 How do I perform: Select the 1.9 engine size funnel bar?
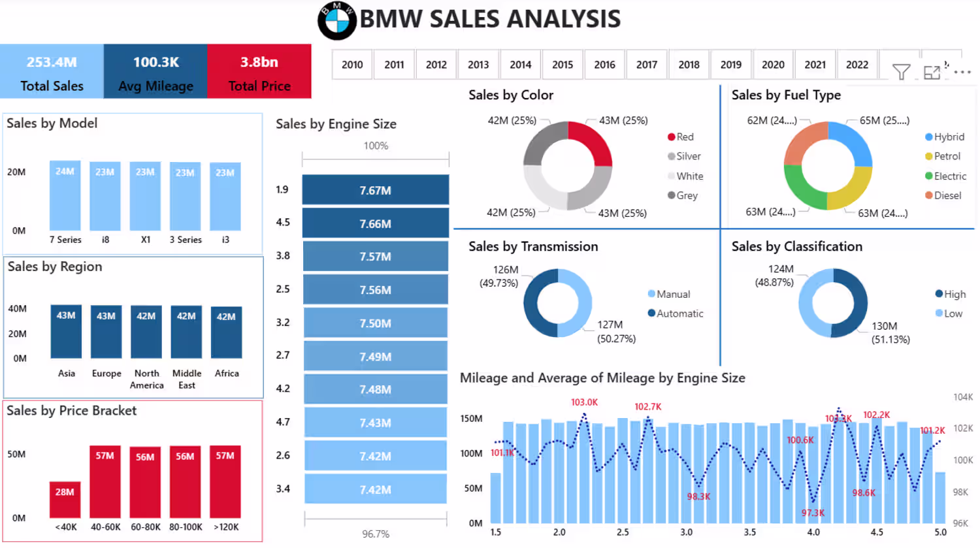pos(376,190)
